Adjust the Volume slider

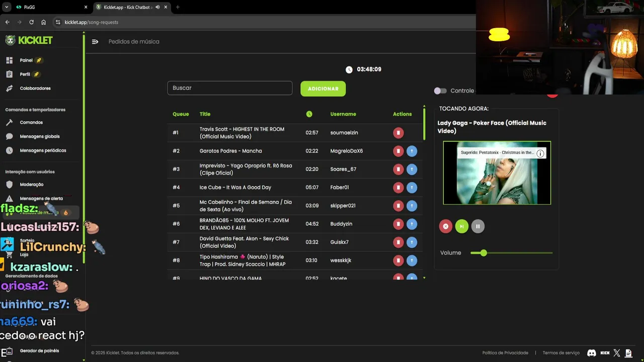pos(511,253)
